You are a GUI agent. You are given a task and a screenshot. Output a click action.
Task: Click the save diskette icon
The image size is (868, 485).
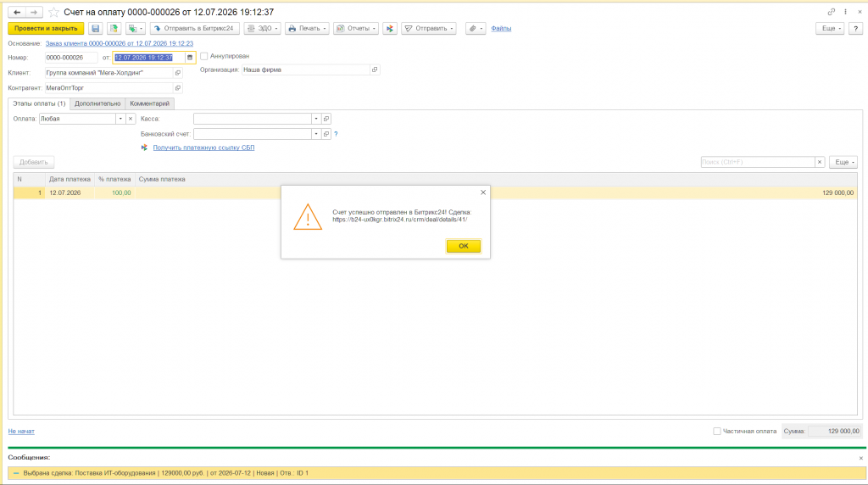click(95, 28)
